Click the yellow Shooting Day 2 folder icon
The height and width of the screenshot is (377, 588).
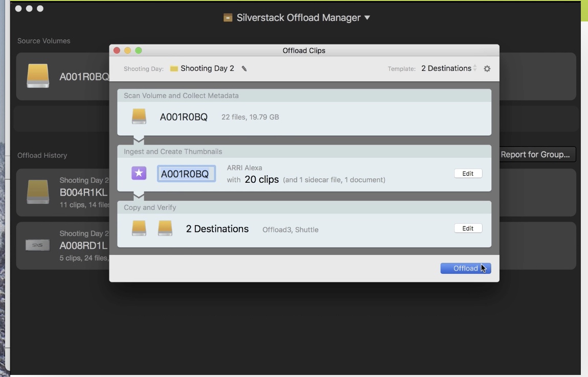click(x=174, y=69)
